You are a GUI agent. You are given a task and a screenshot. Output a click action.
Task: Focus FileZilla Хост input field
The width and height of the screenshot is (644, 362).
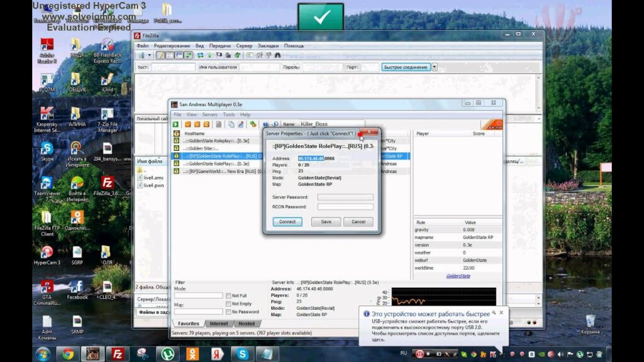click(173, 67)
